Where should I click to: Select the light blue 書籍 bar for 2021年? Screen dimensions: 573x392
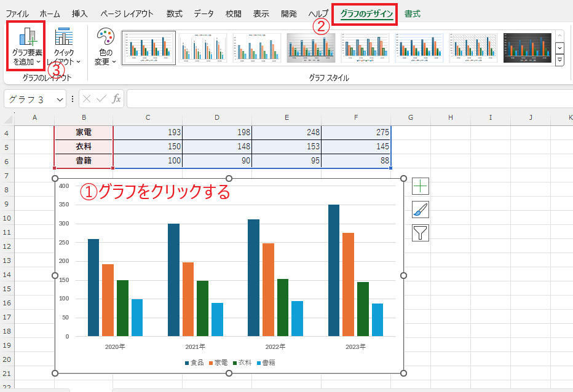click(217, 319)
